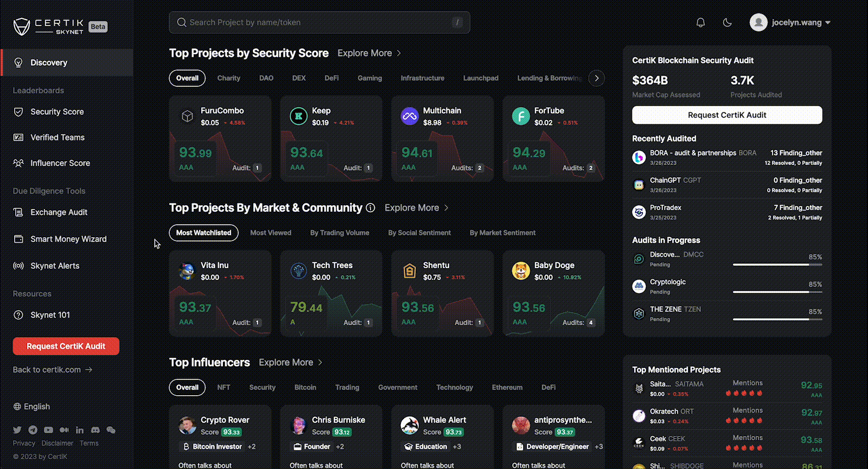Select the DEX category tab

coord(299,78)
